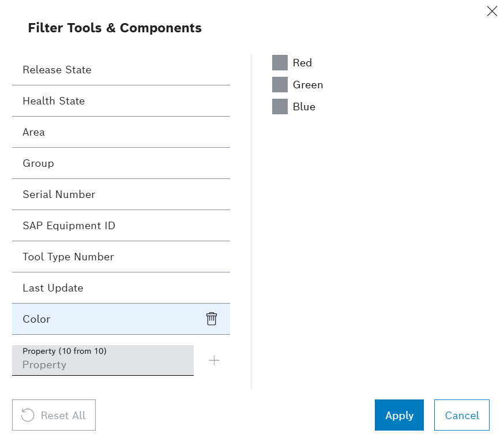The image size is (504, 441).
Task: Click the Reset All button
Action: click(x=54, y=415)
